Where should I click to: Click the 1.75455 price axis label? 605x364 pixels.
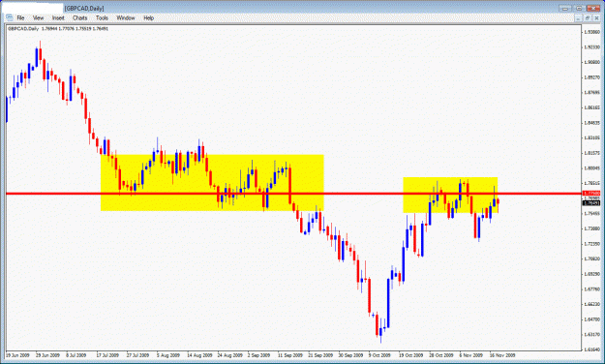click(592, 213)
